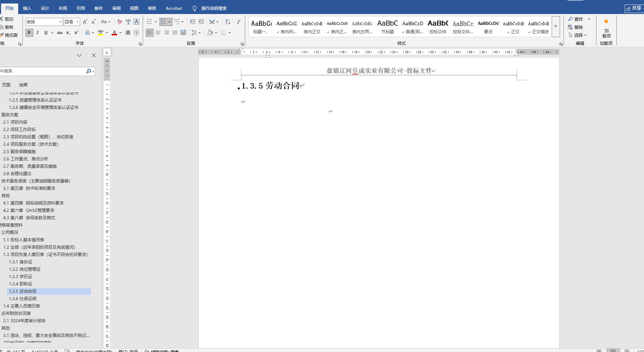Click the search magnifier in the navigation pane
The width and height of the screenshot is (644, 352).
89,71
